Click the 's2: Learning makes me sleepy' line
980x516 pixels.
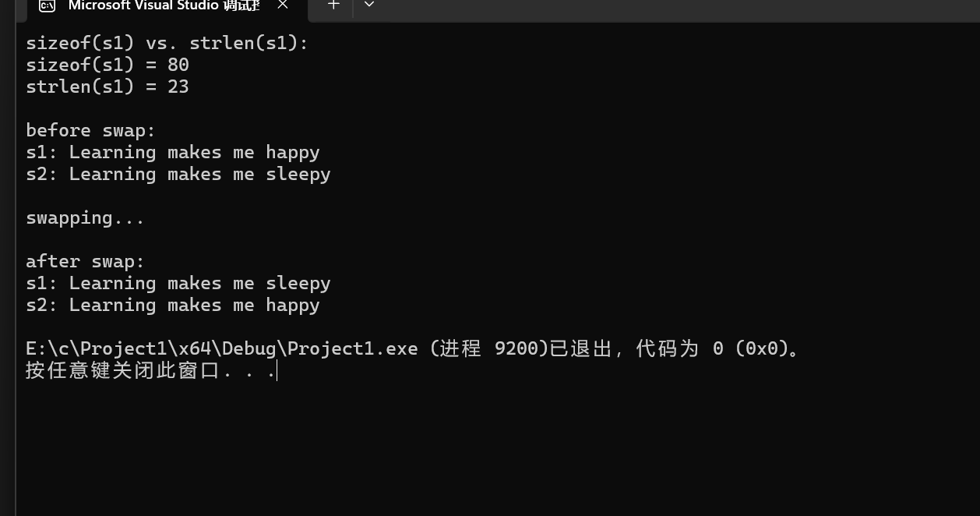(178, 174)
